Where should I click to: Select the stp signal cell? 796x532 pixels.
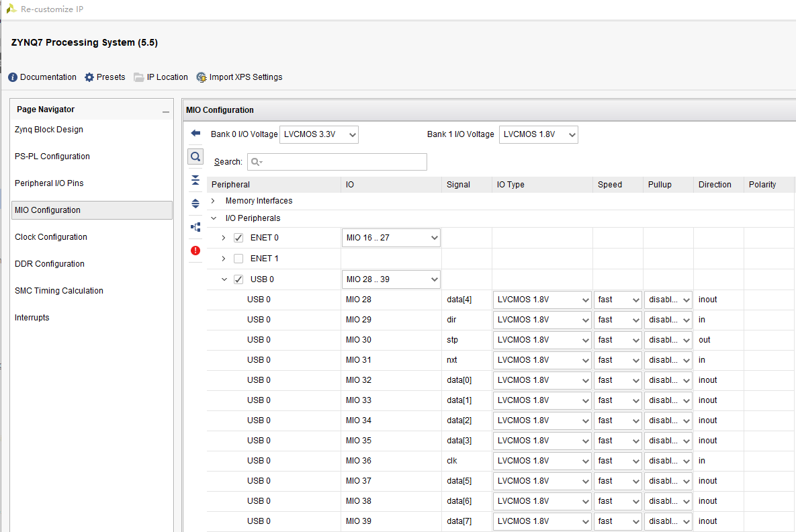click(467, 340)
